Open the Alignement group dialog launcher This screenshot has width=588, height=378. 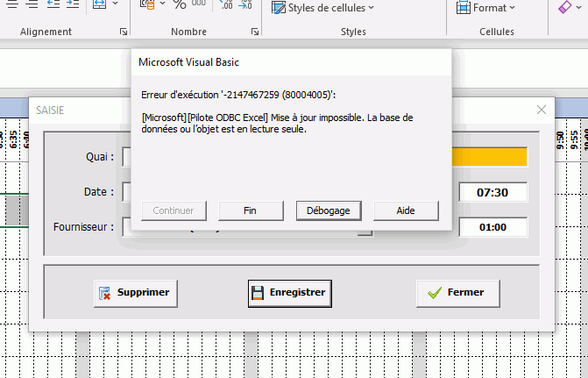click(x=124, y=32)
